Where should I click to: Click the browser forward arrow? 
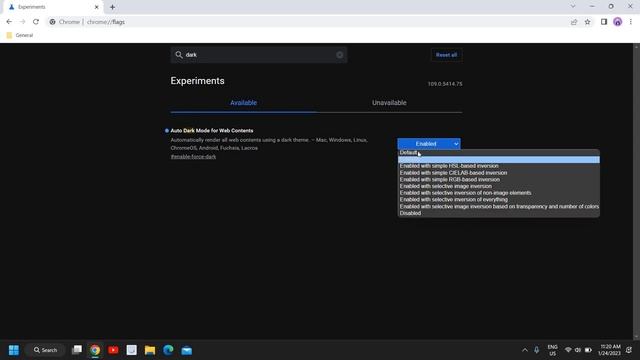[x=22, y=22]
